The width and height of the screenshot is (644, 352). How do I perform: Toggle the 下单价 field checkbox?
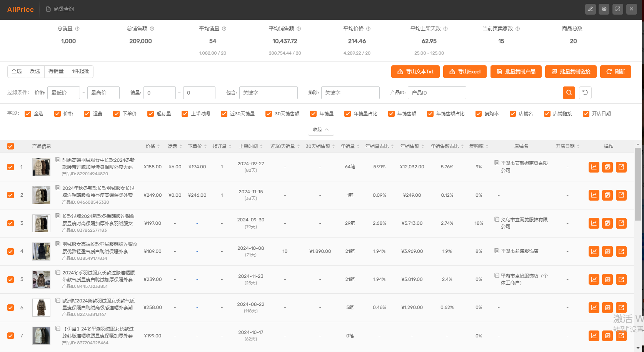pyautogui.click(x=116, y=114)
